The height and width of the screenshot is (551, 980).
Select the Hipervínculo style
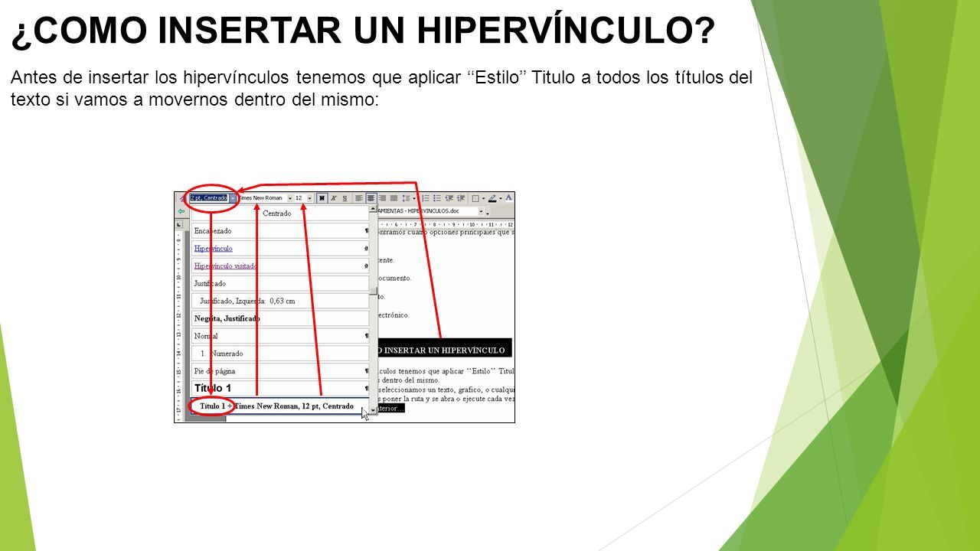tap(279, 248)
